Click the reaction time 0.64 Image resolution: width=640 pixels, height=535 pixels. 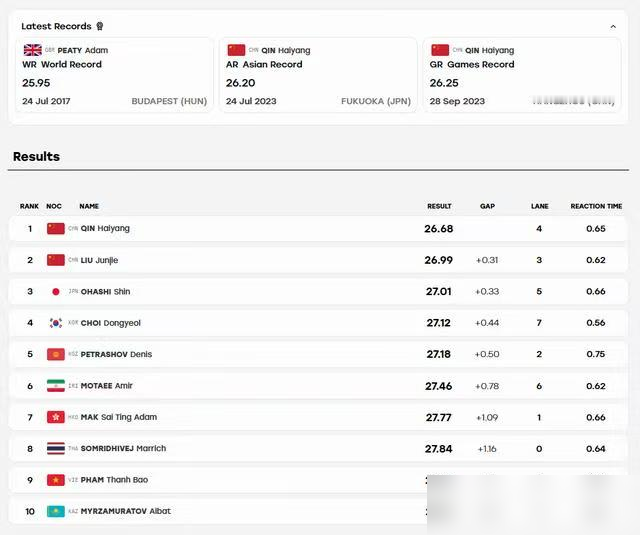click(596, 449)
